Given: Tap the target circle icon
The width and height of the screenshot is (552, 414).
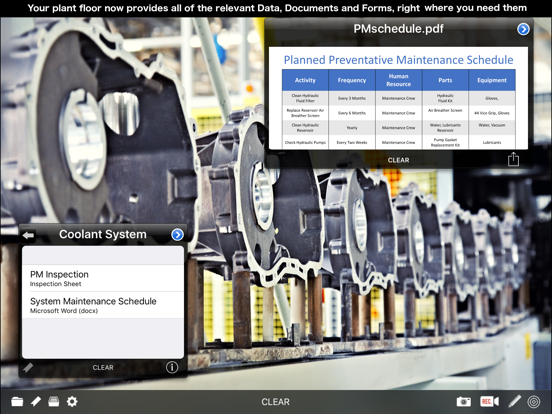Looking at the screenshot, I should click(534, 401).
